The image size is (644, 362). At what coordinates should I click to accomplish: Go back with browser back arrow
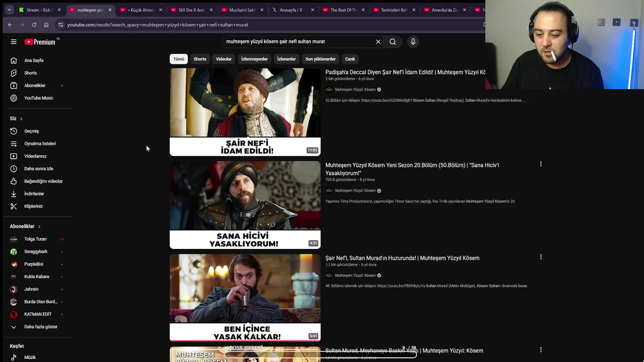pyautogui.click(x=10, y=25)
